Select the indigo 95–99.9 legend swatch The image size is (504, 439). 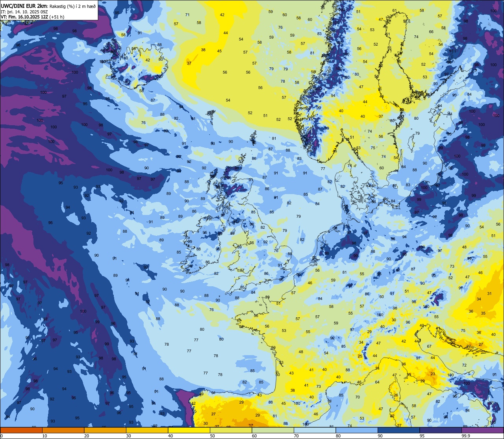click(441, 430)
